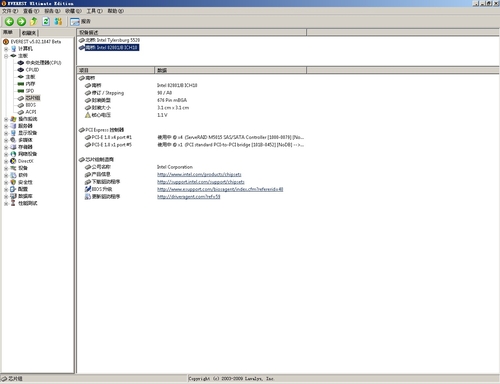
Task: Refresh the page with the refresh icon
Action: [x=46, y=22]
